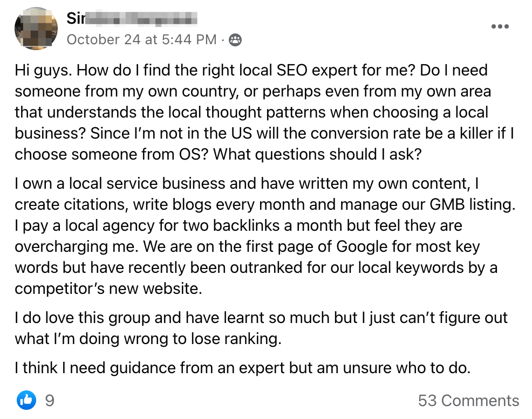Viewport: 532px width, 419px height.
Task: Select the three-dot menu at top right
Action: click(500, 26)
